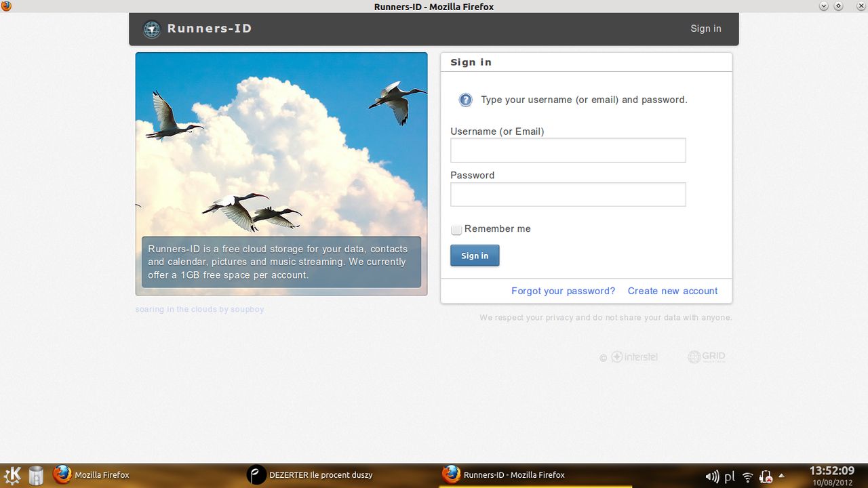Screen dimensions: 868x488
Task: Click the 'We respect your privacy' footer text
Action: click(x=606, y=317)
